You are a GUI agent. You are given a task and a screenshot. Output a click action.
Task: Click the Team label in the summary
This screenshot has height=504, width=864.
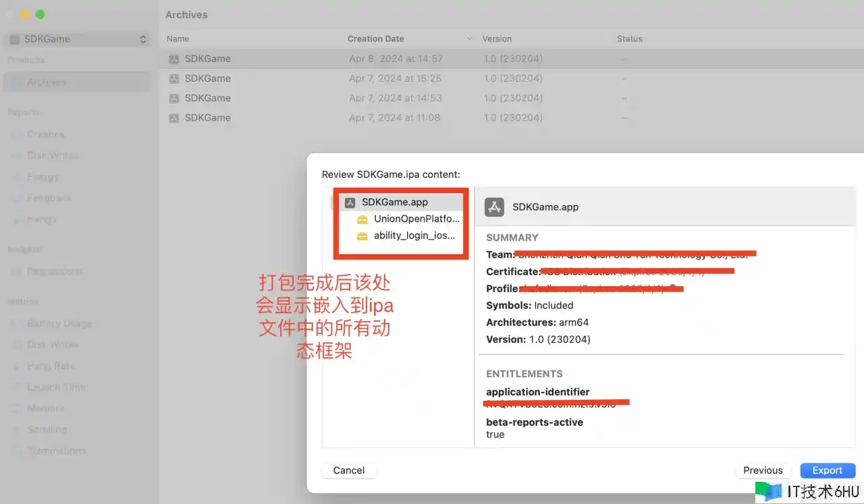pyautogui.click(x=501, y=255)
